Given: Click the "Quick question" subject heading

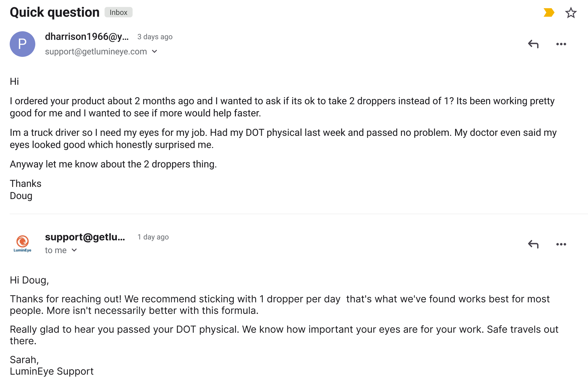Looking at the screenshot, I should 55,12.
